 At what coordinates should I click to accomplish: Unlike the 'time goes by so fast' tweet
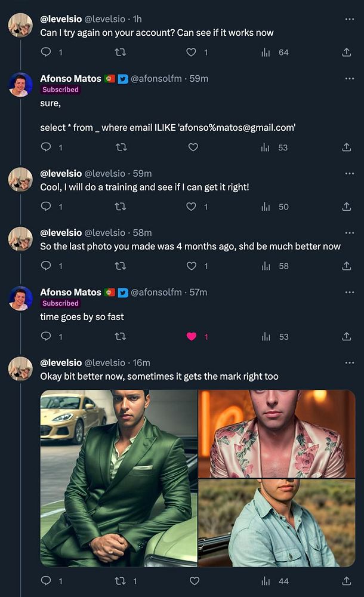click(192, 337)
